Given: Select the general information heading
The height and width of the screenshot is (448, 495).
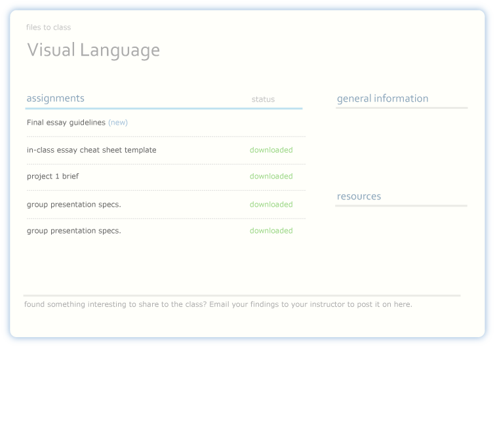Looking at the screenshot, I should (382, 99).
